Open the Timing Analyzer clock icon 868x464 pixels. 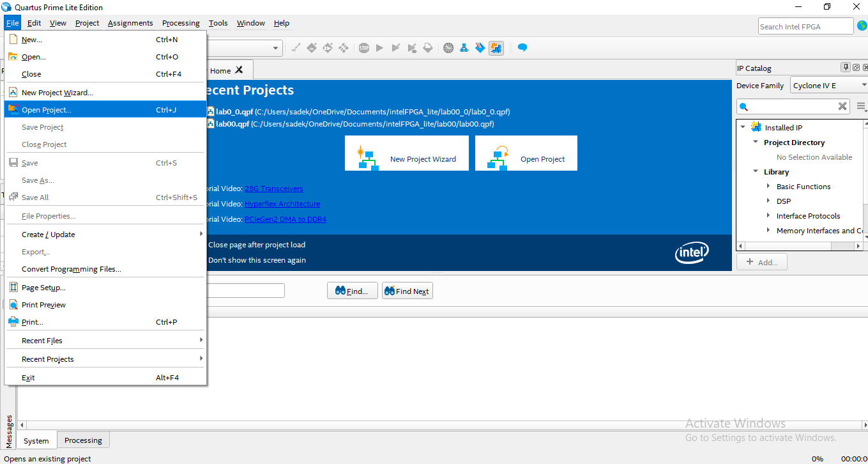click(448, 48)
